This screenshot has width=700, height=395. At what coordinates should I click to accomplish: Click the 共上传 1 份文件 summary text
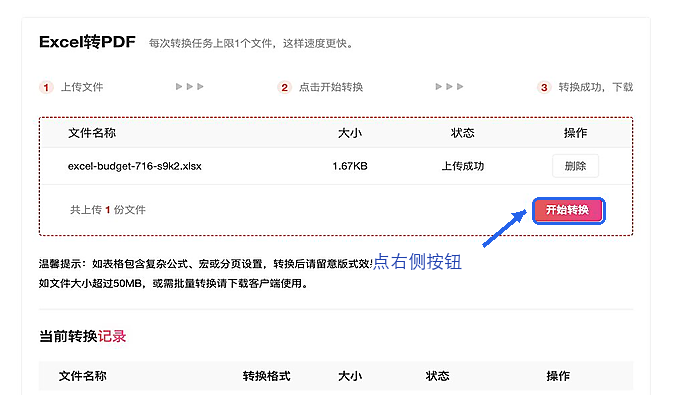108,210
